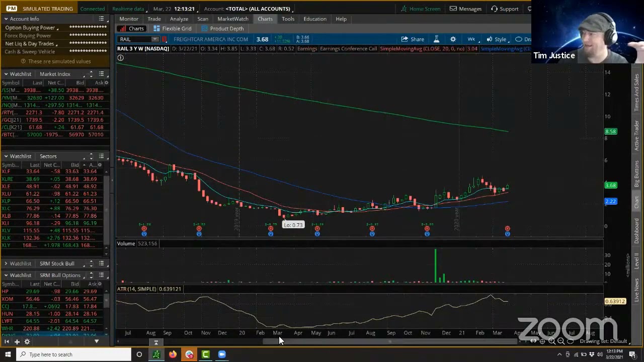Open Account Info list menu icon
This screenshot has height=362, width=644.
(x=101, y=19)
